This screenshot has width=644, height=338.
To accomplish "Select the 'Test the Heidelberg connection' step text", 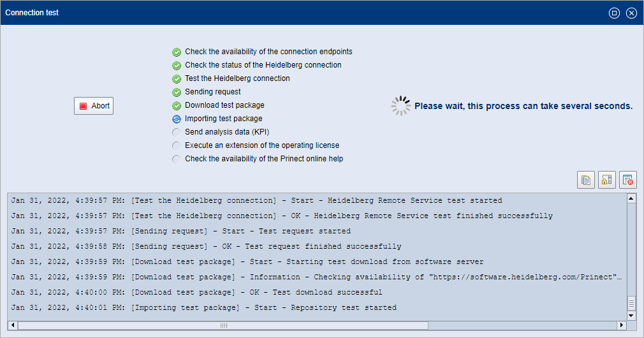I will point(237,78).
